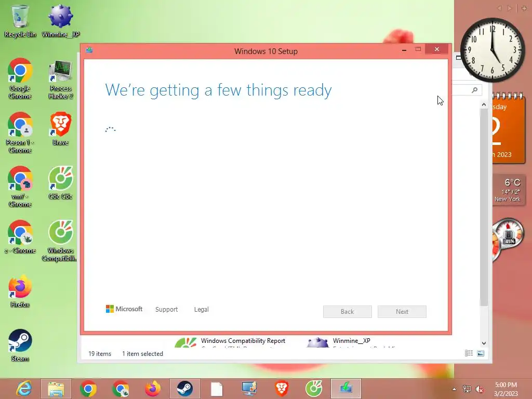Switch Explorer to details view icon

pos(469,353)
